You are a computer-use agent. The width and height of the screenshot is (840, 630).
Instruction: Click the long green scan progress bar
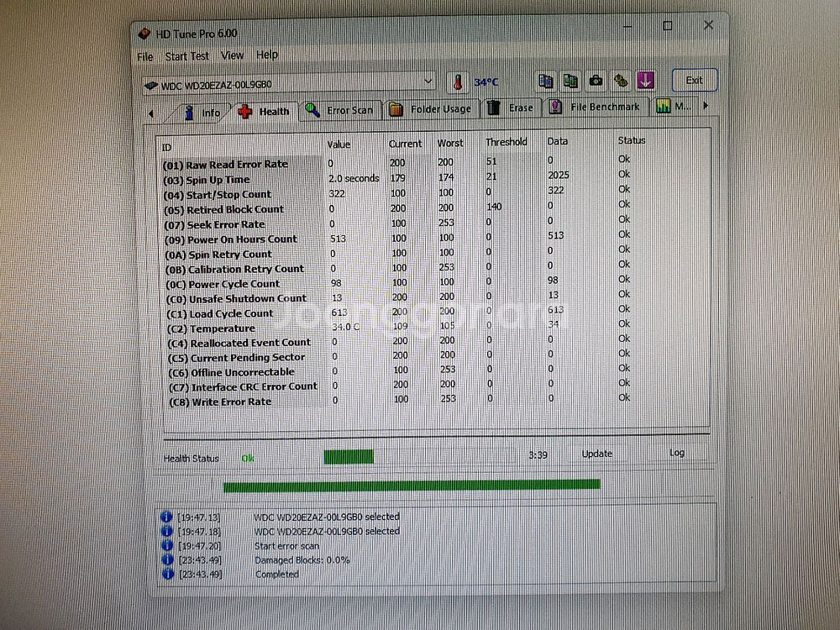[412, 486]
